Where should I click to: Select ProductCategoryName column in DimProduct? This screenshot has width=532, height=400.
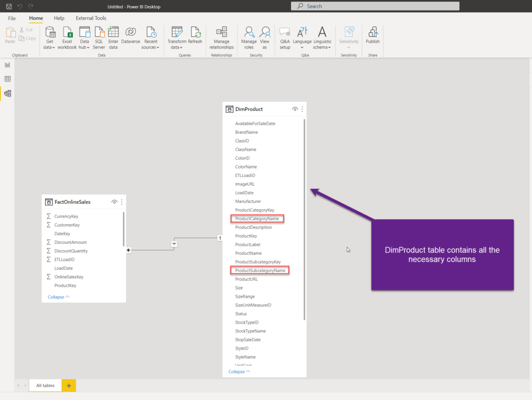(x=257, y=218)
